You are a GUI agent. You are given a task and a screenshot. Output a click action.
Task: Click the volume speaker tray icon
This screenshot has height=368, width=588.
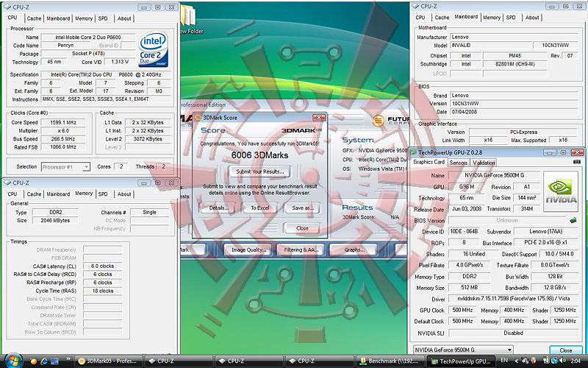point(563,361)
